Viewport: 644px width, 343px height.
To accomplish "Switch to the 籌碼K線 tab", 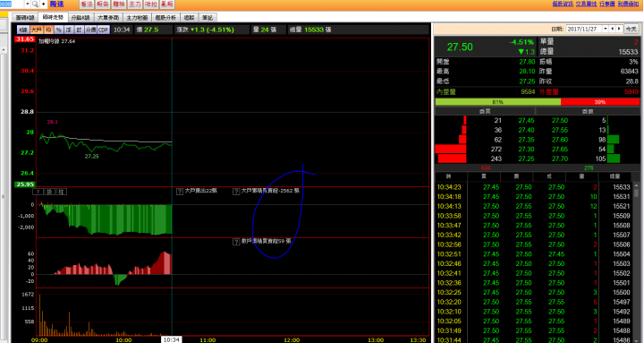I will click(x=25, y=18).
